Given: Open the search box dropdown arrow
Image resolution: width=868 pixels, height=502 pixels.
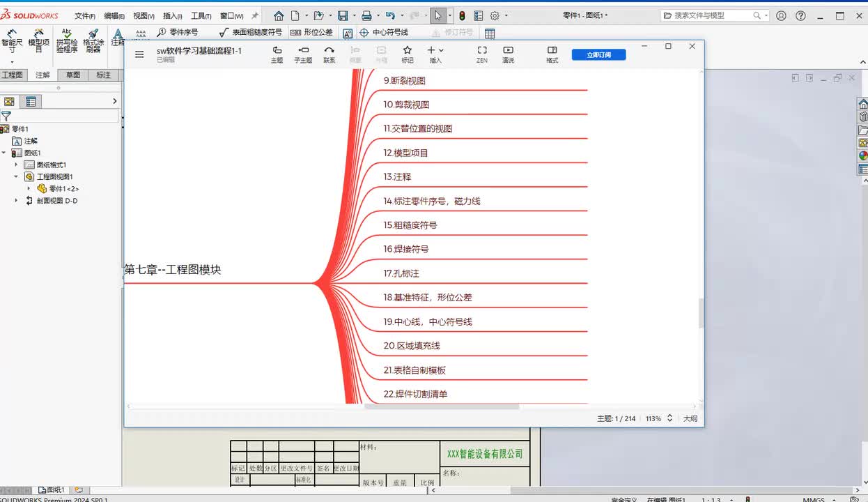Looking at the screenshot, I should pyautogui.click(x=766, y=15).
